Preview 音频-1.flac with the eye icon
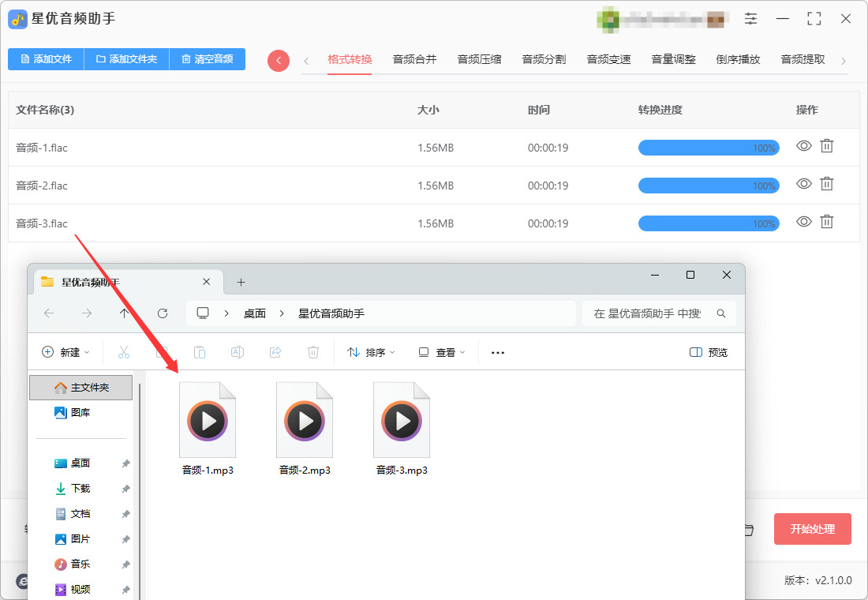 [x=804, y=146]
